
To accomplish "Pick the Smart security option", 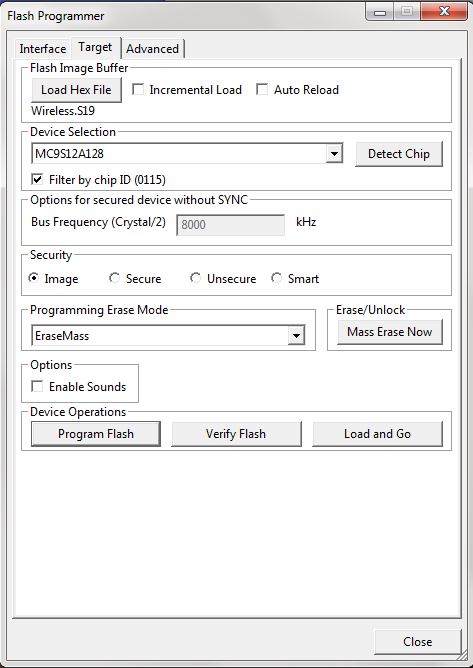I will [x=277, y=278].
